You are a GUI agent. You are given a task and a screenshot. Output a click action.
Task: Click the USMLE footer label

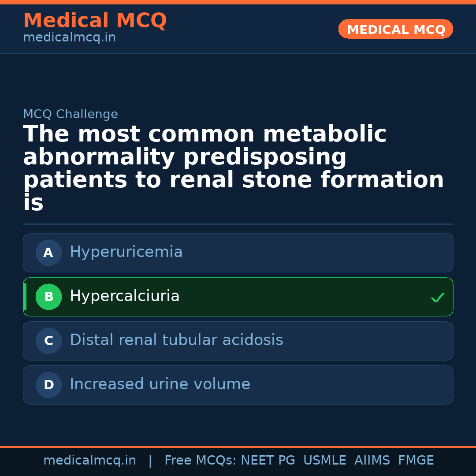tap(324, 461)
